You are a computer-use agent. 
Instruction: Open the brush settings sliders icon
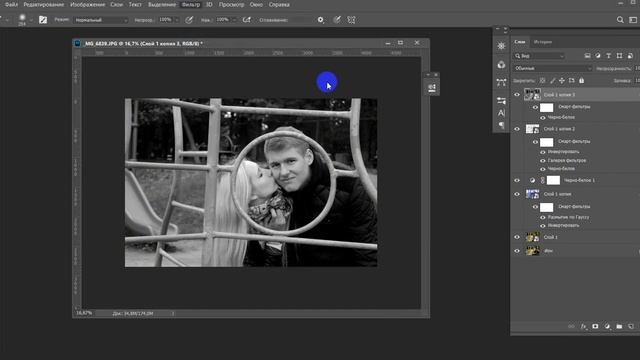pyautogui.click(x=501, y=100)
